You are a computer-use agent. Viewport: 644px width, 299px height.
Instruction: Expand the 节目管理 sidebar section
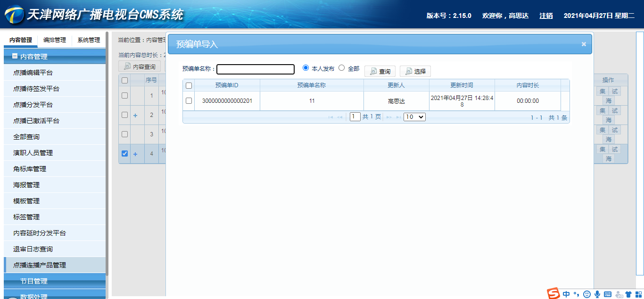tap(55, 281)
